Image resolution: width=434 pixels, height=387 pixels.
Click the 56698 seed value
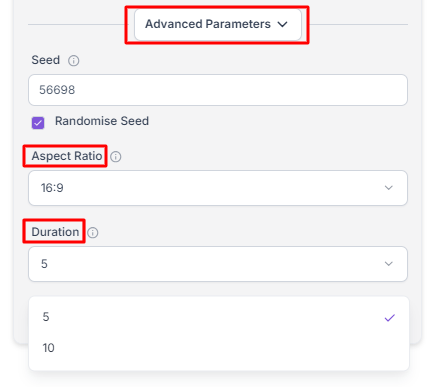(x=57, y=90)
